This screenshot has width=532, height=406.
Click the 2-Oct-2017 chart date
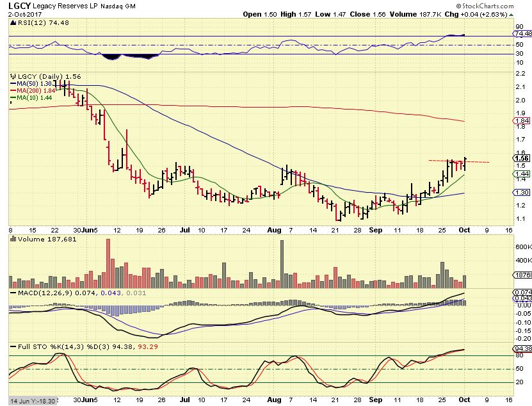[x=25, y=14]
